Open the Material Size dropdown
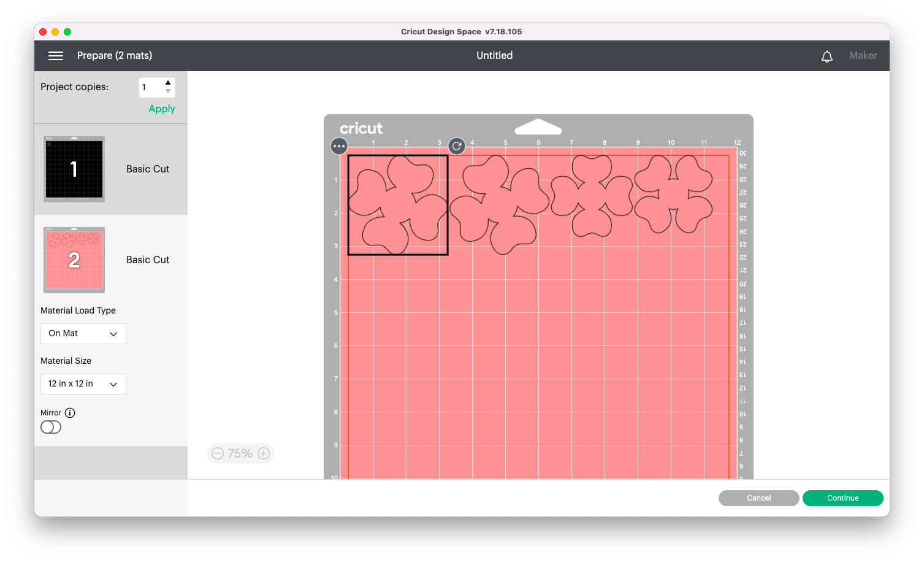The width and height of the screenshot is (924, 562). point(83,384)
